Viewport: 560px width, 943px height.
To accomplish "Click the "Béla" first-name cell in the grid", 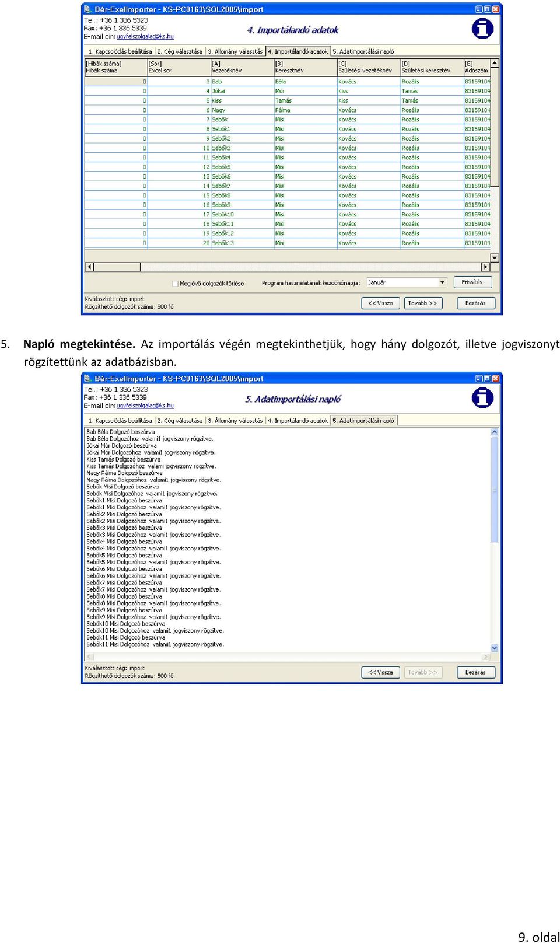I will tap(305, 82).
